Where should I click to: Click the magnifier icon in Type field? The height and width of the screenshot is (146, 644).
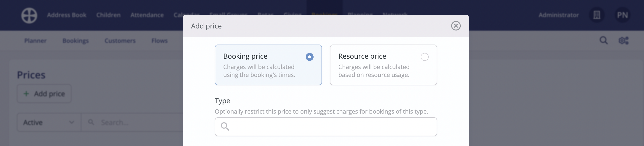tap(225, 126)
